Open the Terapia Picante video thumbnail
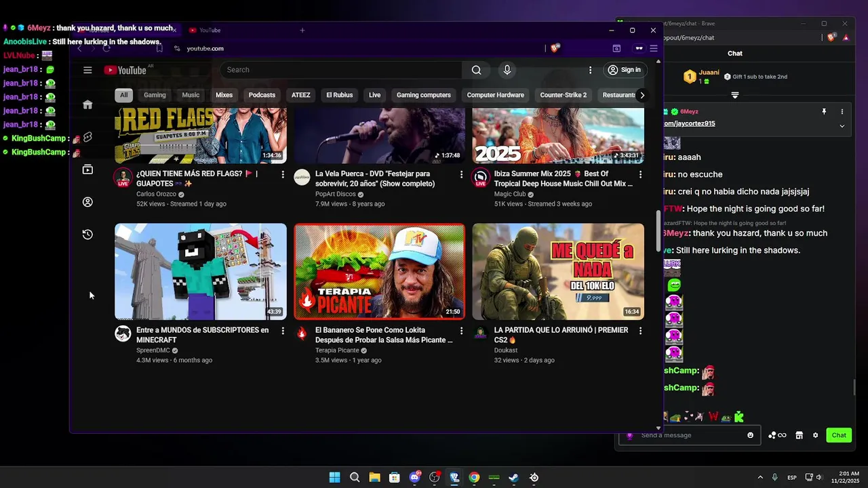 click(379, 271)
